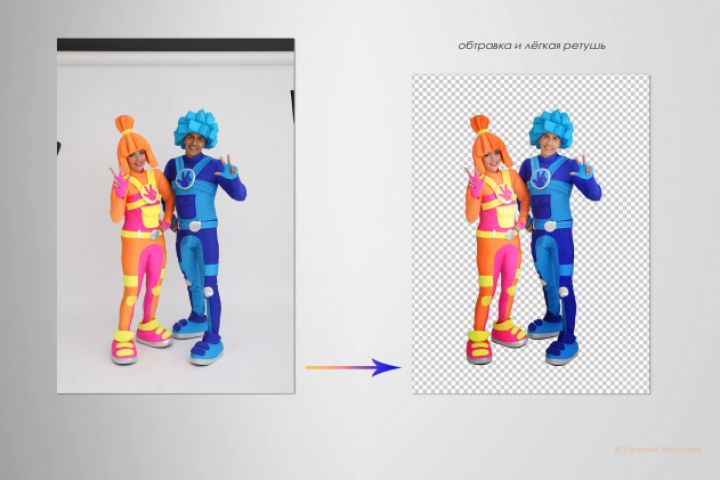Click the original studio photo on the left
The image size is (720, 480).
(175, 216)
